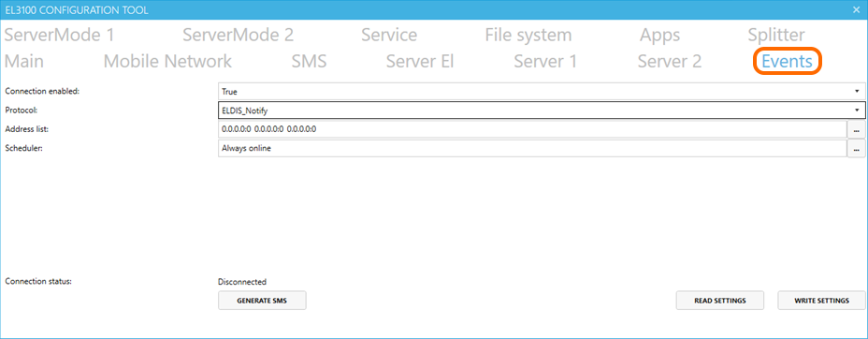Screen dimensions: 868x339
Task: Open the Server 2 tab
Action: point(670,61)
